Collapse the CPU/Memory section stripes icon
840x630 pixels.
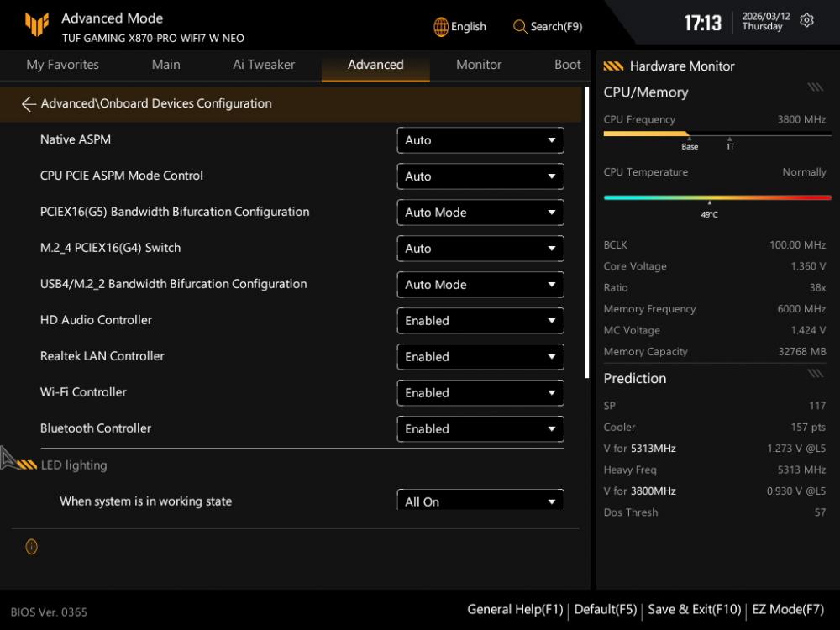(815, 87)
